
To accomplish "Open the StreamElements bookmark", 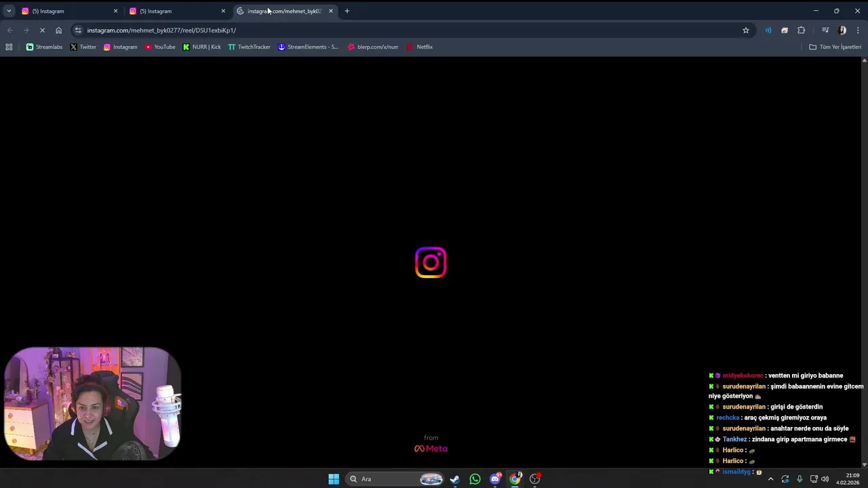I will 308,47.
